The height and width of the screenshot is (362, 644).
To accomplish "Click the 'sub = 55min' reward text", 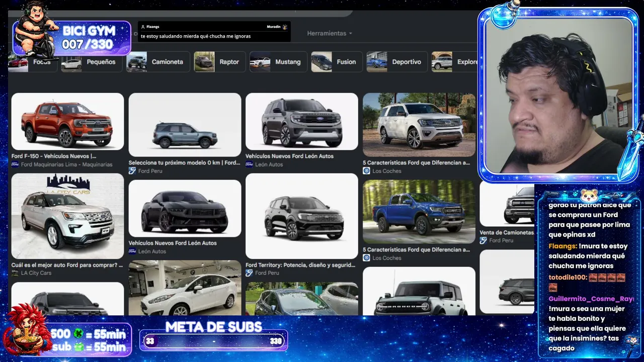I will (89, 346).
